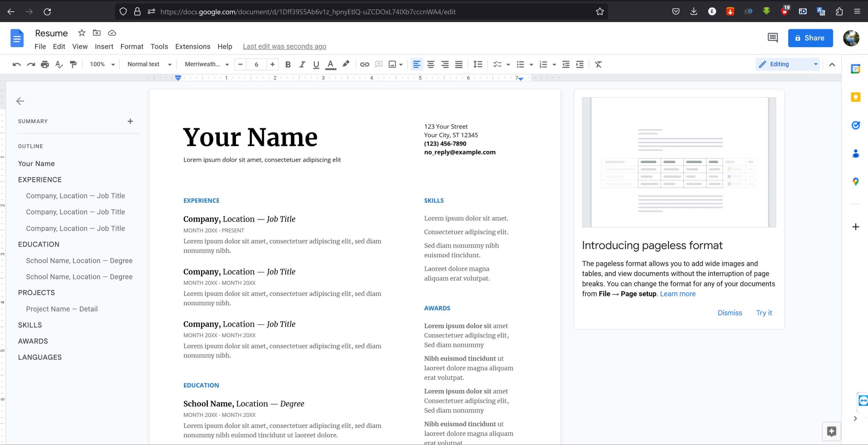Open Google Docs home icon
Screen dimensions: 868x445
coord(17,38)
